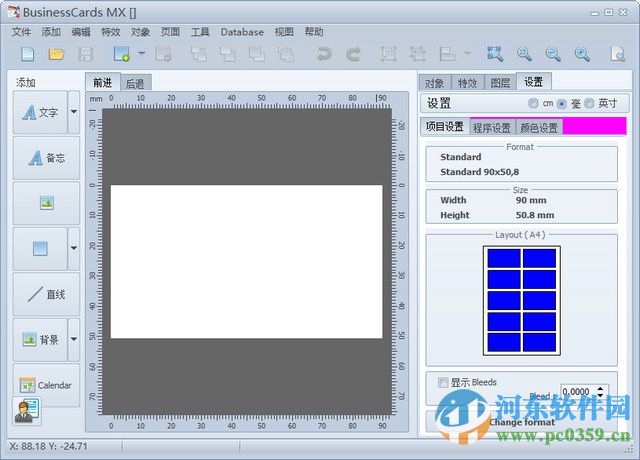Screen dimensions: 640x460
Task: Increase the Bleed value with up arrow
Action: (600, 389)
